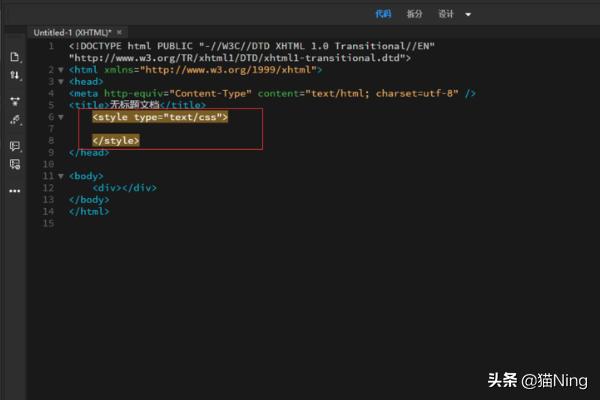Collapse the body section at line 11
Image resolution: width=600 pixels, height=400 pixels.
tap(59, 176)
